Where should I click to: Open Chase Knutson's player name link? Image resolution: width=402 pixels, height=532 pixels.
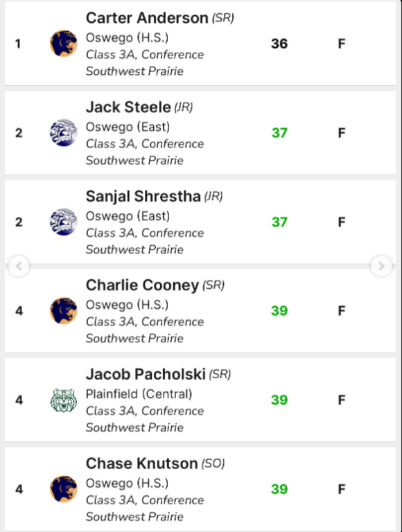(141, 463)
